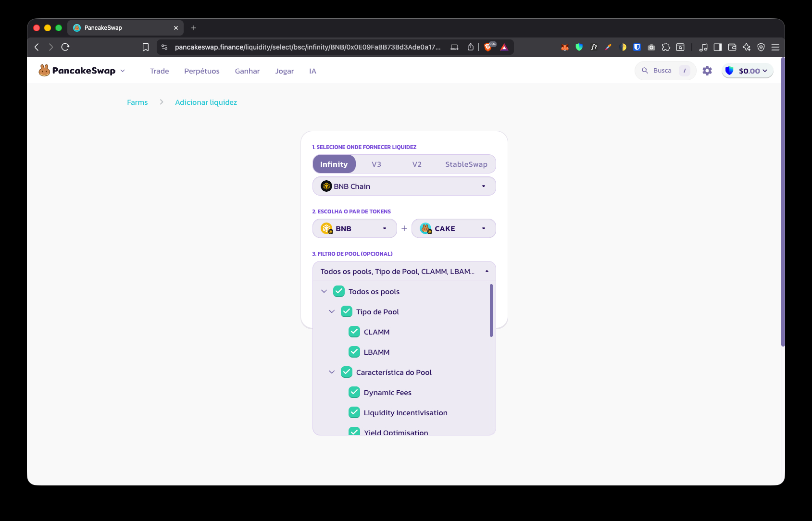Image resolution: width=812 pixels, height=521 pixels.
Task: Focus the Busca search field
Action: tap(665, 71)
